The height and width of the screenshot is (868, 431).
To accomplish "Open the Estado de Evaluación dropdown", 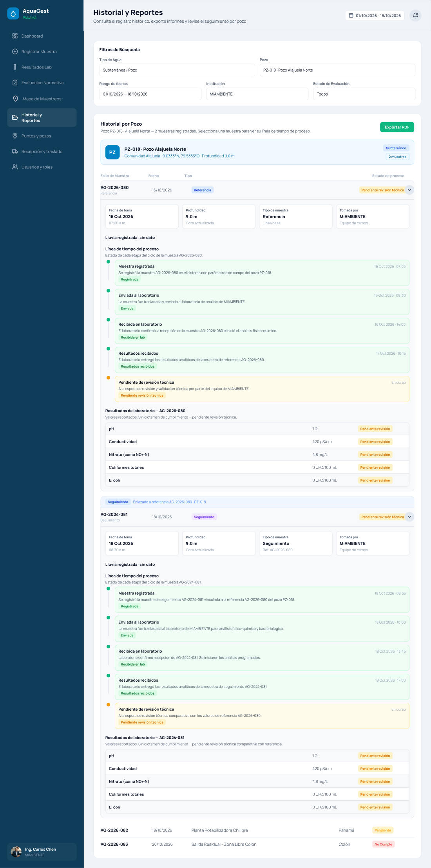I will pyautogui.click(x=364, y=94).
